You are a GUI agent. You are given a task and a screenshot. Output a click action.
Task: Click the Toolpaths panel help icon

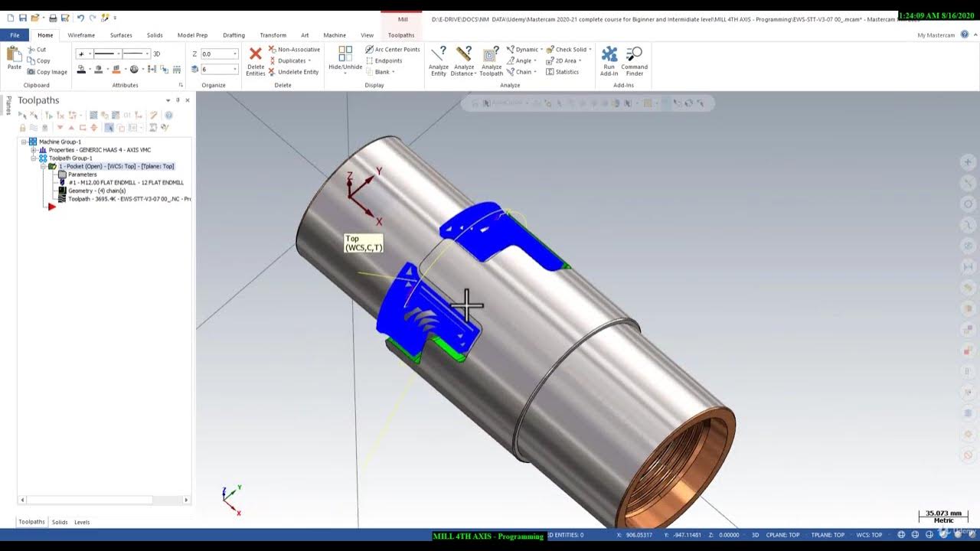point(169,116)
